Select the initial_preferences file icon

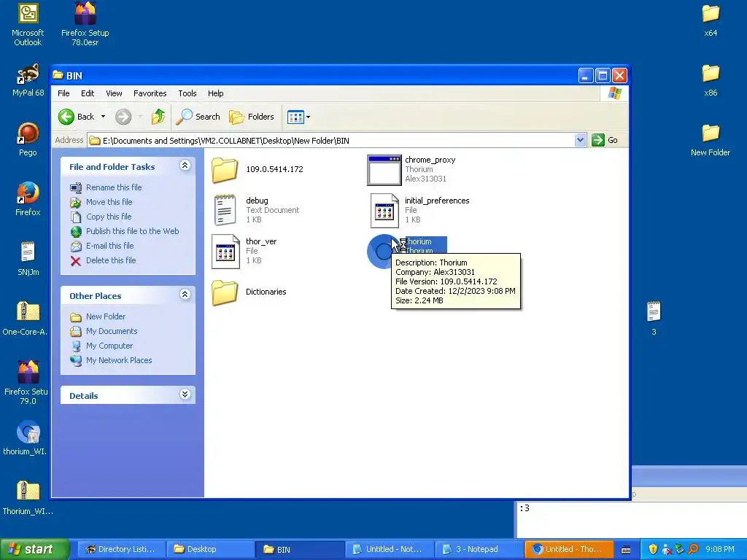(384, 211)
